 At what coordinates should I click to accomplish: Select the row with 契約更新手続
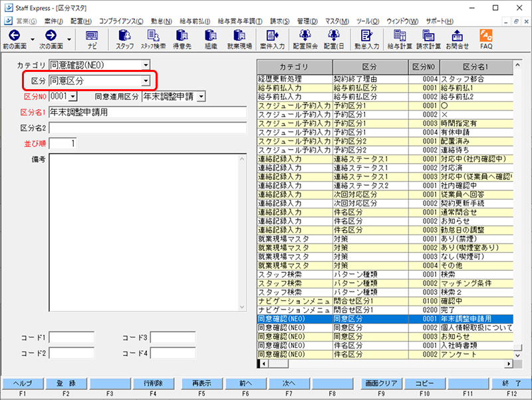pyautogui.click(x=385, y=204)
